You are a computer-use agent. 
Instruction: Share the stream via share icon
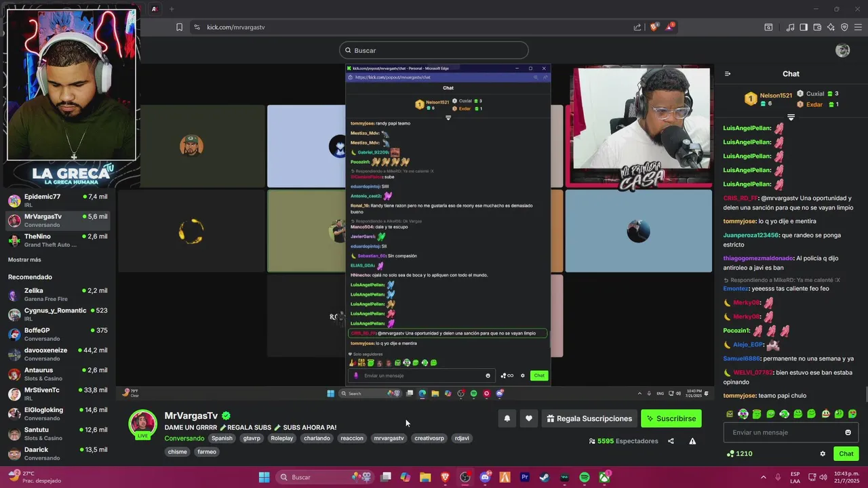pos(671,441)
